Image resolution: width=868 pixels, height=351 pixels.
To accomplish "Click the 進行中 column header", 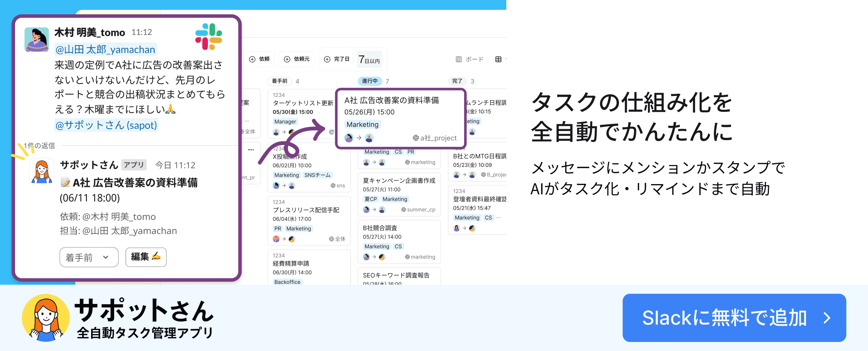I will point(370,81).
